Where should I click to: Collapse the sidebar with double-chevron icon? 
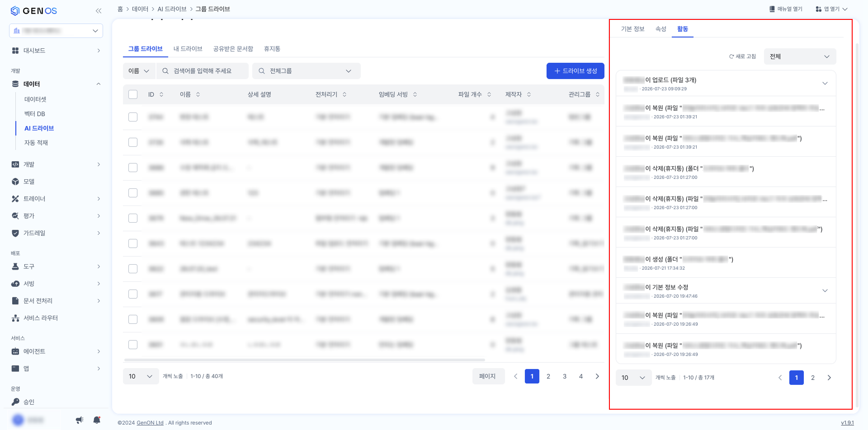(x=99, y=11)
